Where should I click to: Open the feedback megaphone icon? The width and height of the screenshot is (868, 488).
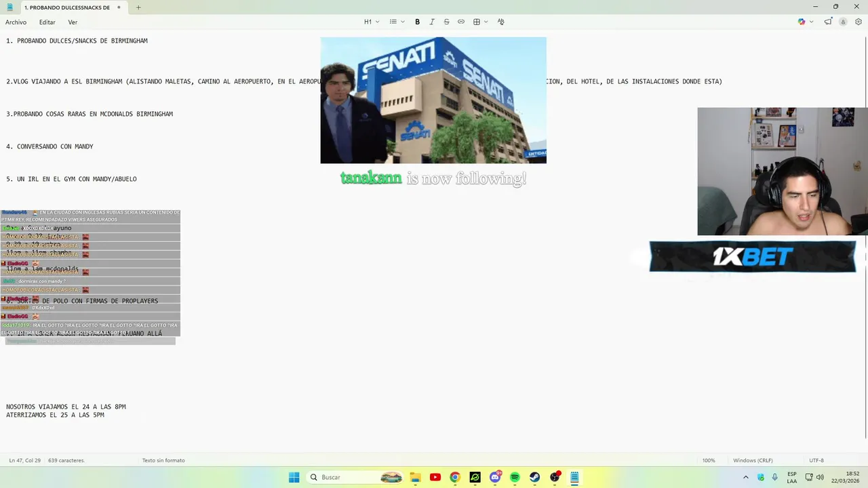828,22
